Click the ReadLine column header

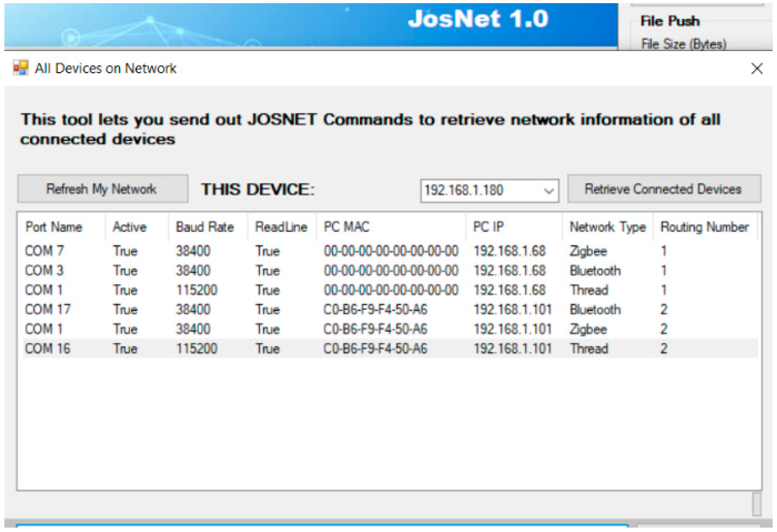(281, 227)
